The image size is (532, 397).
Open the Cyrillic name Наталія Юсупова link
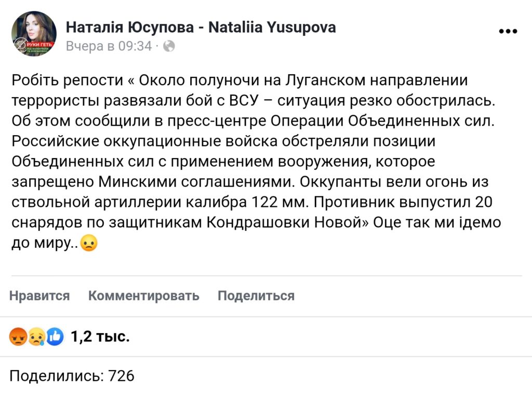coord(130,28)
